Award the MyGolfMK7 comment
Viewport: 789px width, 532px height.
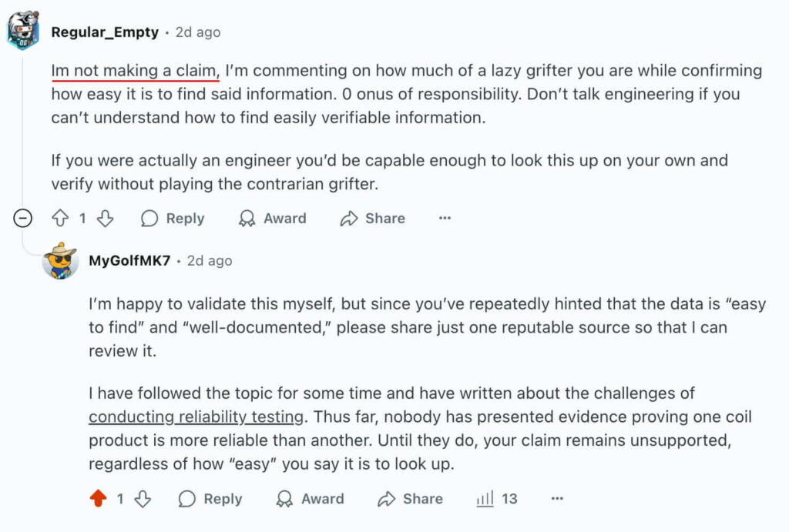(310, 498)
